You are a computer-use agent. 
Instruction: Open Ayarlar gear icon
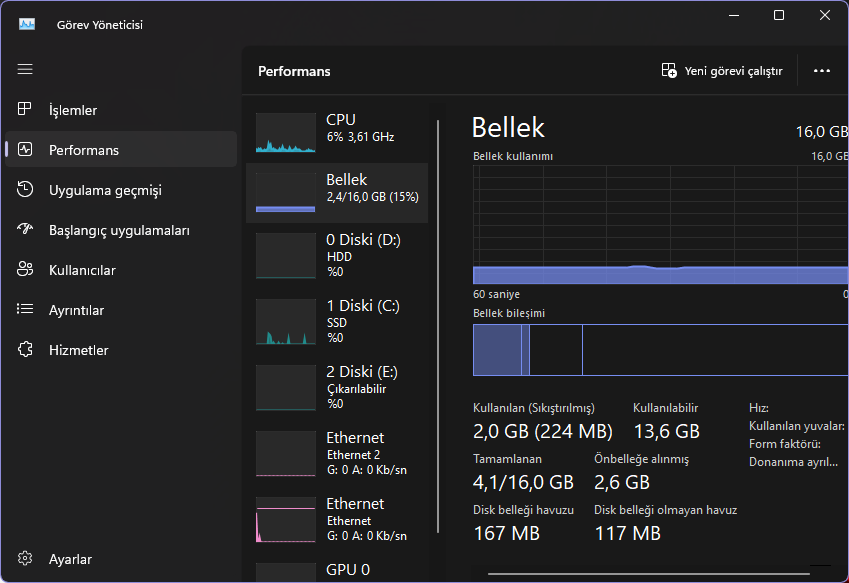click(26, 559)
